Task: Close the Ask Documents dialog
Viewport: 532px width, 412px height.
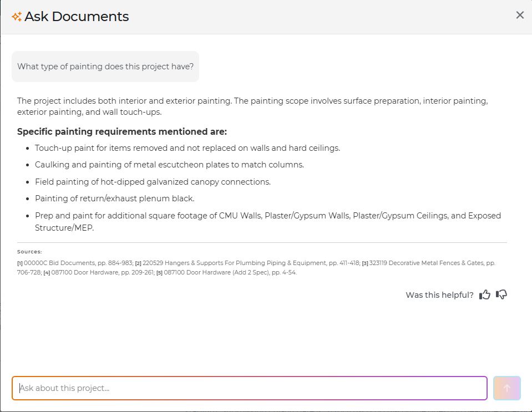Action: click(x=519, y=15)
